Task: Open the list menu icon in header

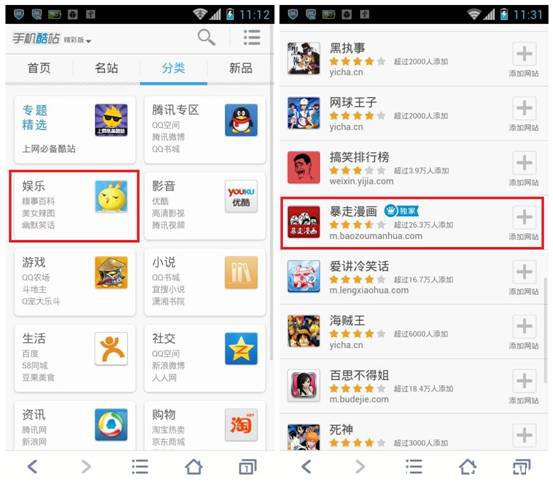Action: point(252,37)
